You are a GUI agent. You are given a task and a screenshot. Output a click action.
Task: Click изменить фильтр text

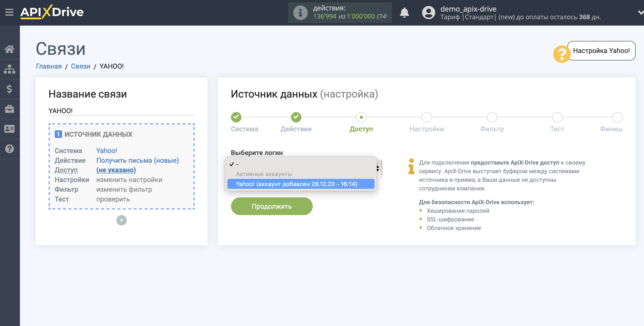(x=124, y=189)
